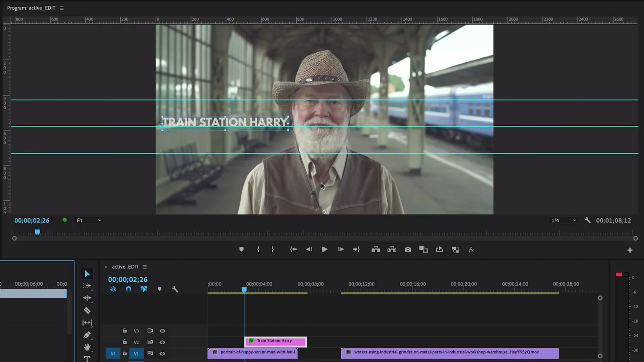Click Comparison View button

click(423, 249)
